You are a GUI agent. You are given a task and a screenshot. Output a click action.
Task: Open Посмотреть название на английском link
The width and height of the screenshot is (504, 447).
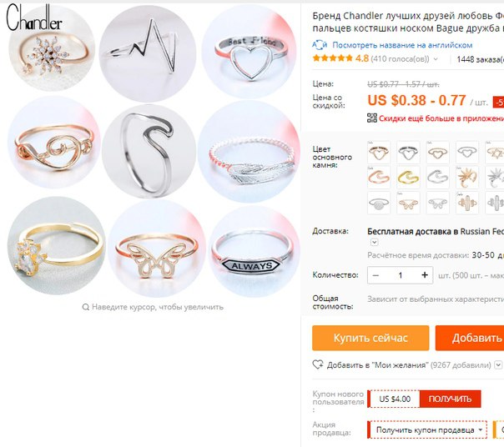pyautogui.click(x=402, y=45)
